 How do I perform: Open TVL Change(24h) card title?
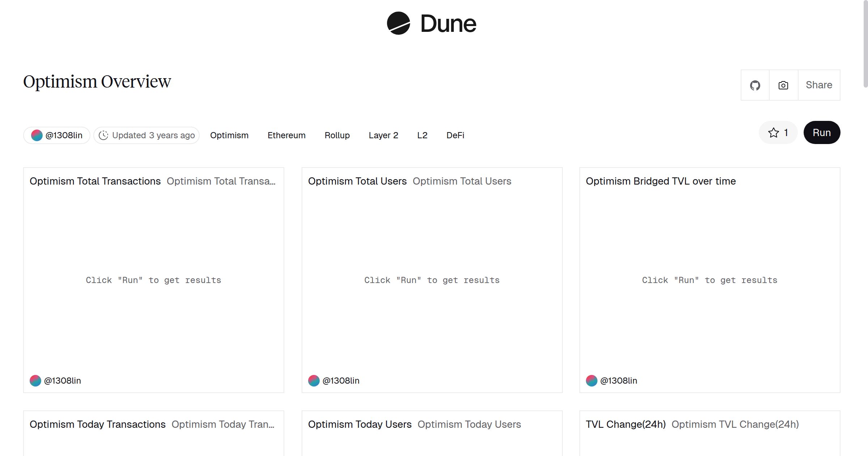(x=626, y=424)
